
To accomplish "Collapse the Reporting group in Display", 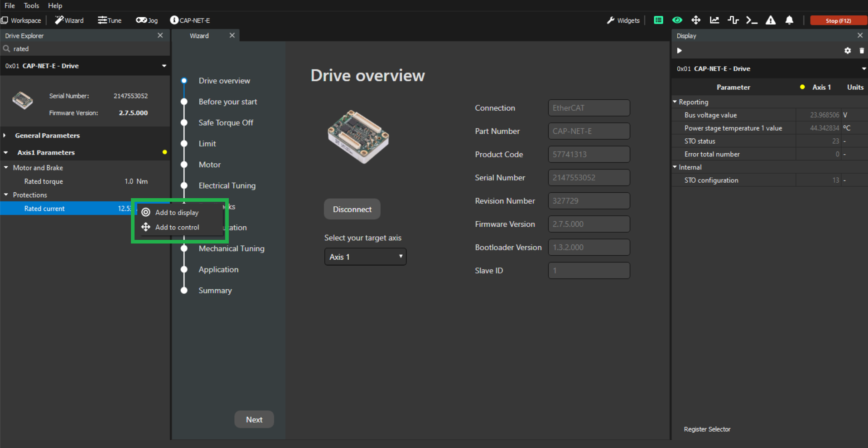I will click(x=675, y=102).
